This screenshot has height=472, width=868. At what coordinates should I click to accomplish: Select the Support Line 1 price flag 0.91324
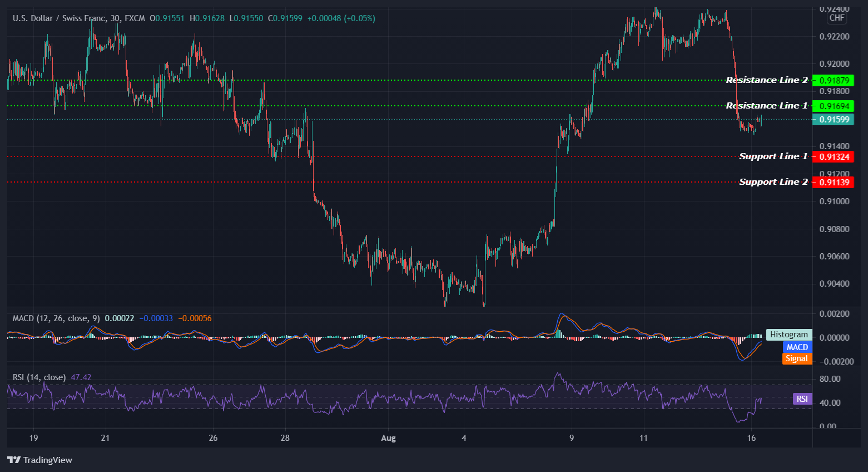pos(834,156)
